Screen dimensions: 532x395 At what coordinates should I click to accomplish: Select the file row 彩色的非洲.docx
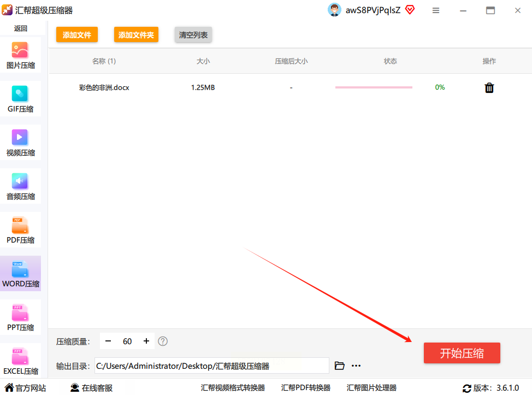click(290, 87)
